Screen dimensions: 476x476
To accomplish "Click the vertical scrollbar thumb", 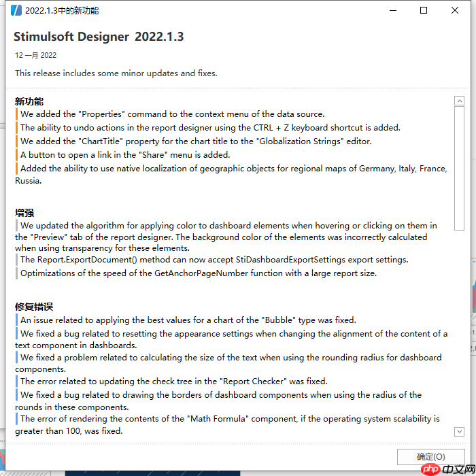I will (459, 168).
